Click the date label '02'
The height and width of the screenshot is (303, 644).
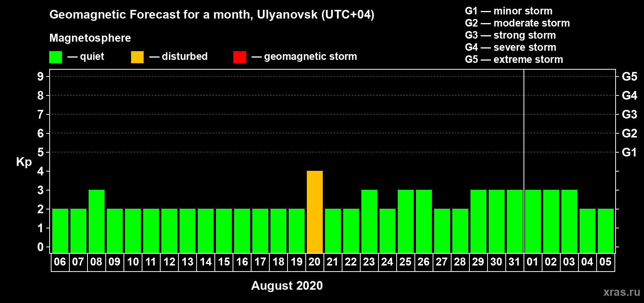551,262
